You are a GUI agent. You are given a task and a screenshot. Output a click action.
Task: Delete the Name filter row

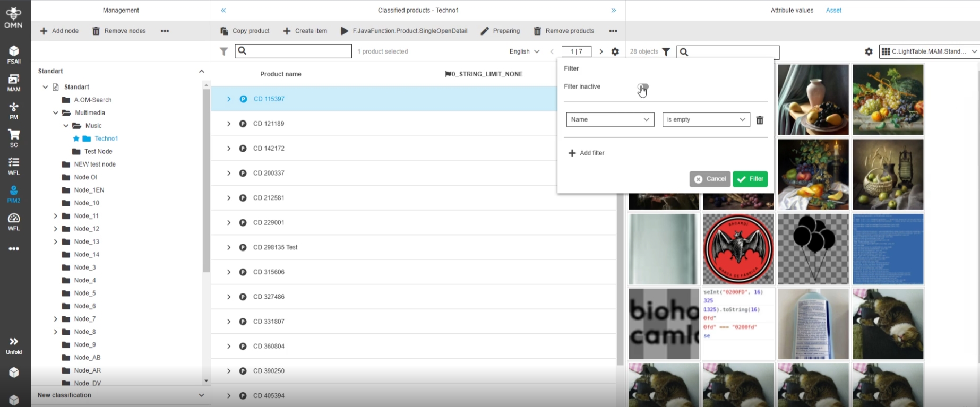[760, 120]
